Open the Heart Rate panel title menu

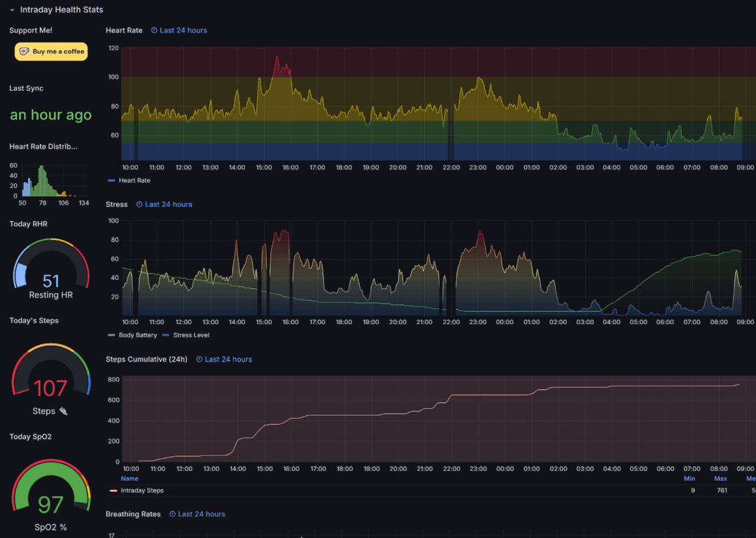point(124,30)
